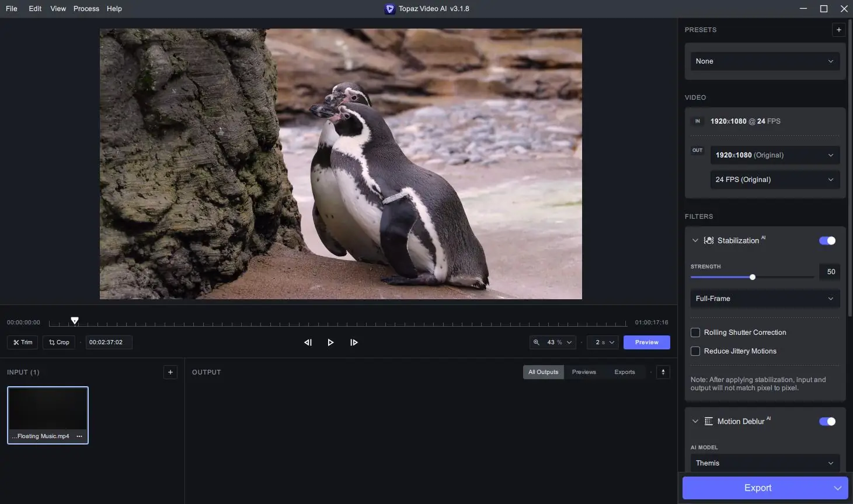Open the Full-Frame stabilization mode dropdown
This screenshot has width=853, height=504.
[765, 299]
